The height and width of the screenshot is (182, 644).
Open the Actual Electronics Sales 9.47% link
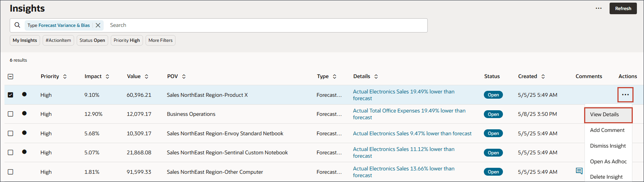point(412,133)
